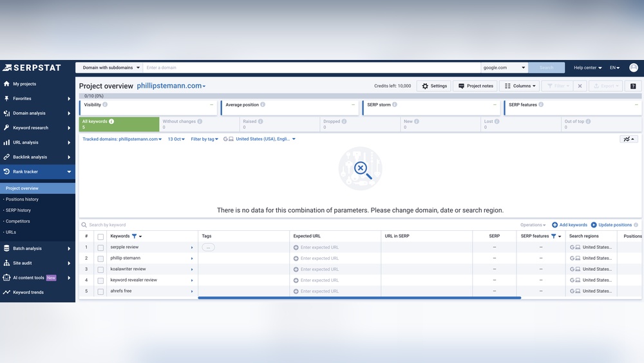Click plus icon for ahrefs free expected URL
This screenshot has height=363, width=644.
(296, 291)
